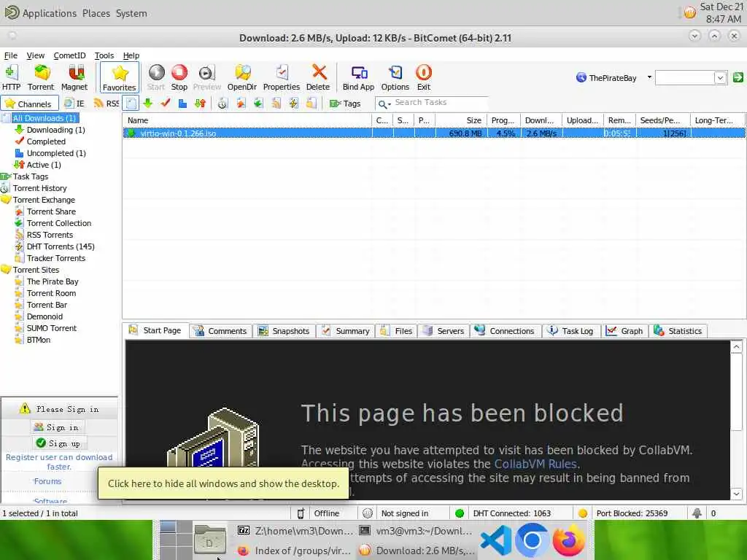Switch to the Snapshots tab
Viewport: 747px width, 560px height.
pos(284,331)
